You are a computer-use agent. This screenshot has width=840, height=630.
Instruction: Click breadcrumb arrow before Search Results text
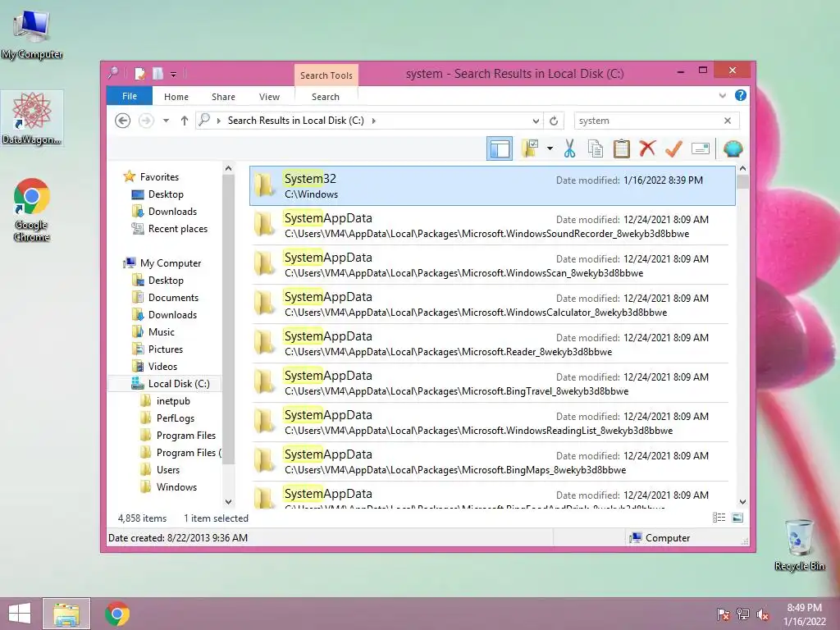(218, 121)
